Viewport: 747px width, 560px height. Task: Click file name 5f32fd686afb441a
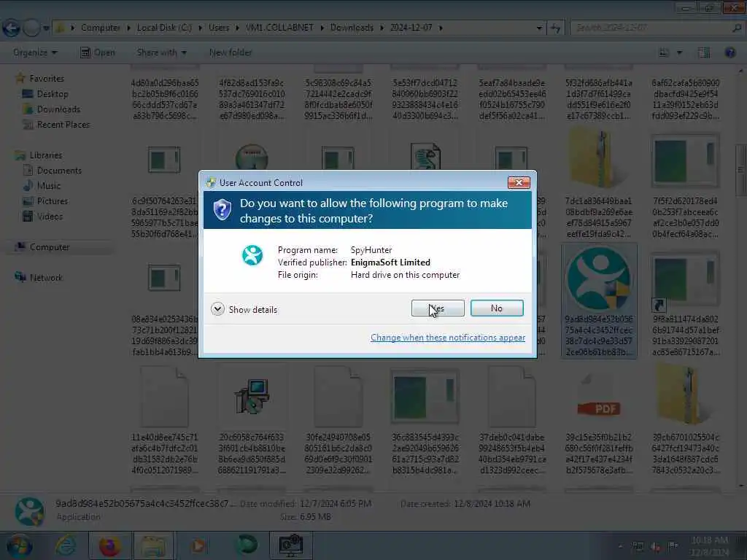(598, 99)
